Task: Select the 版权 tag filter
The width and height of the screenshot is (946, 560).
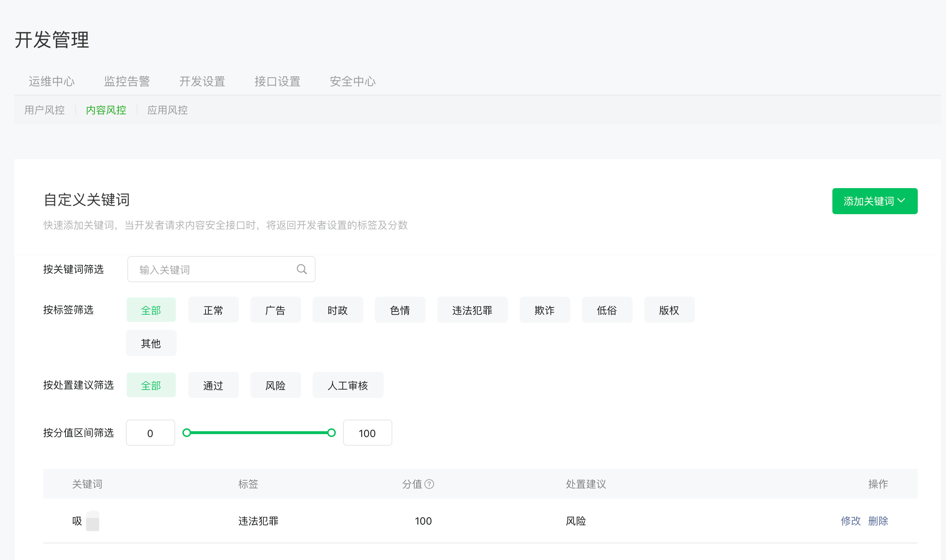Action: pos(669,310)
